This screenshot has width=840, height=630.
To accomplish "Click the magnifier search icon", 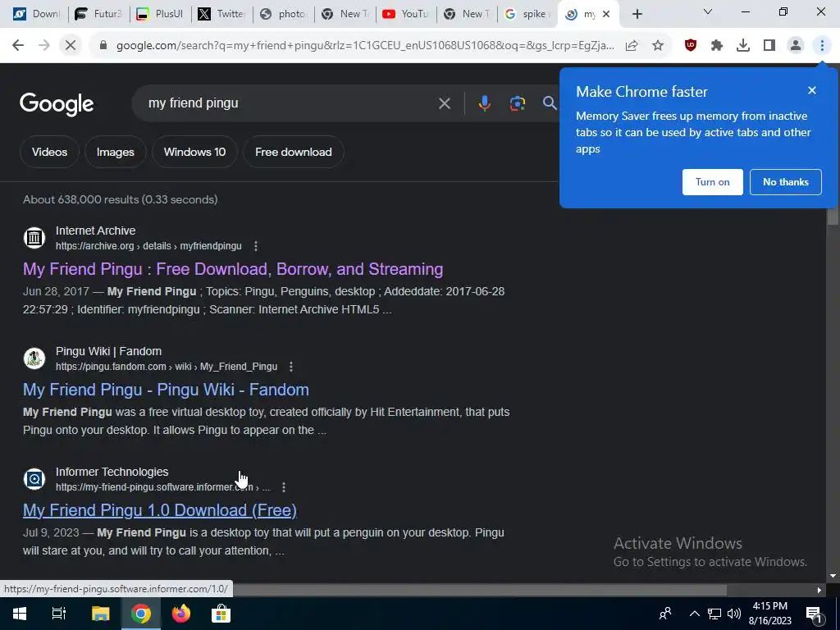I will (x=550, y=103).
